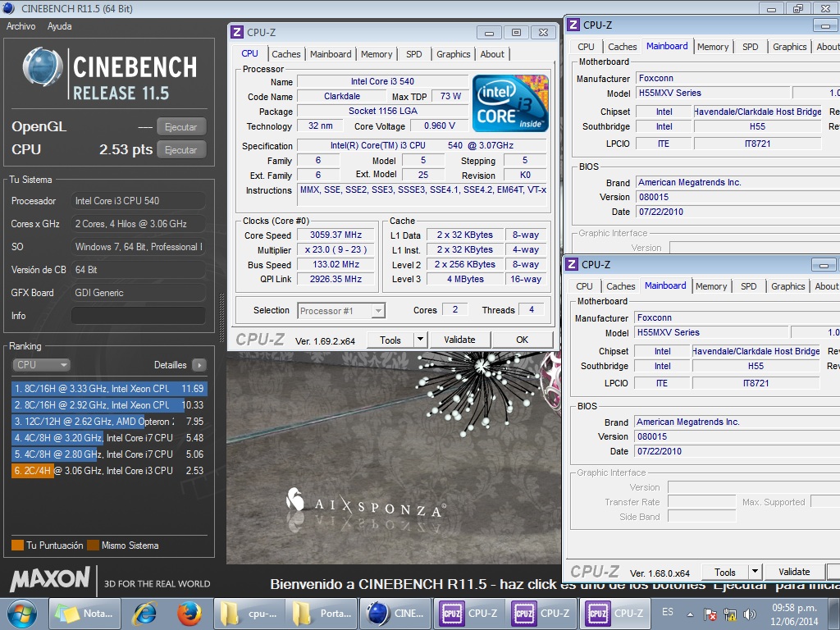The width and height of the screenshot is (840, 630).
Task: Open CPU tab in upper-right CPU-Z
Action: pos(586,47)
